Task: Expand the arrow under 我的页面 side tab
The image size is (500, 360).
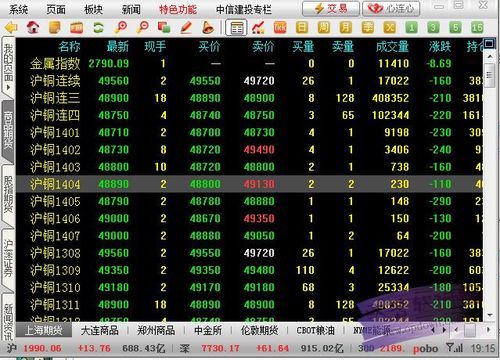Action: pyautogui.click(x=8, y=87)
